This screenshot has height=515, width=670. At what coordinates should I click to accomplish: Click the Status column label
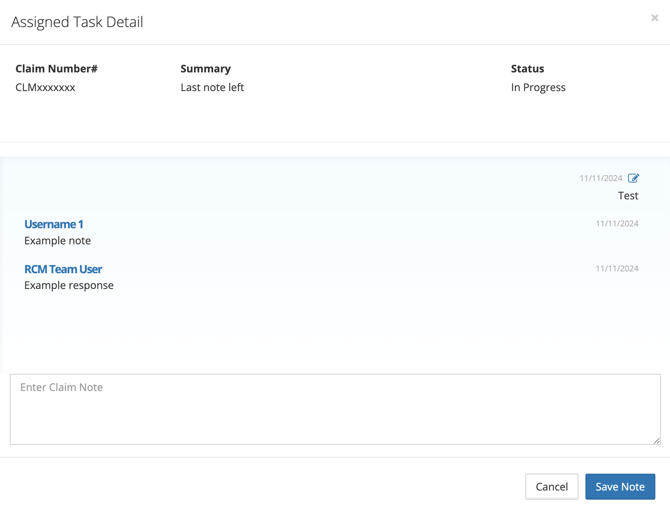pos(527,69)
